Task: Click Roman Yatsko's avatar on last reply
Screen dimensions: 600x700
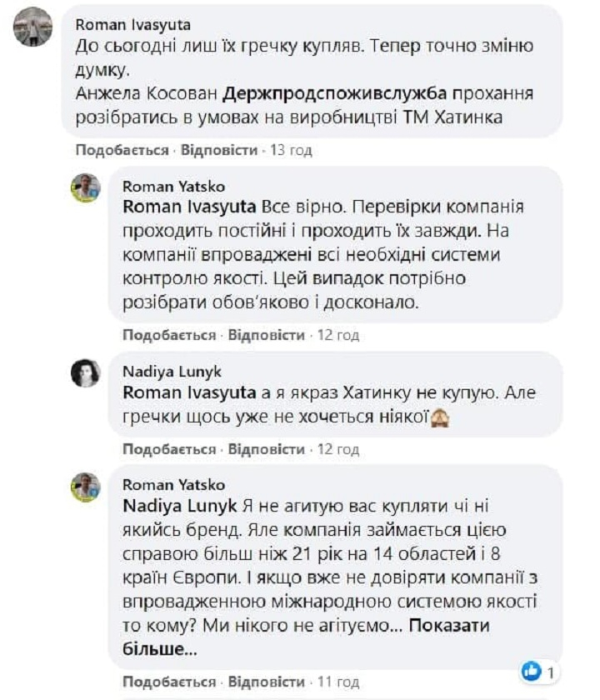Action: pyautogui.click(x=86, y=487)
